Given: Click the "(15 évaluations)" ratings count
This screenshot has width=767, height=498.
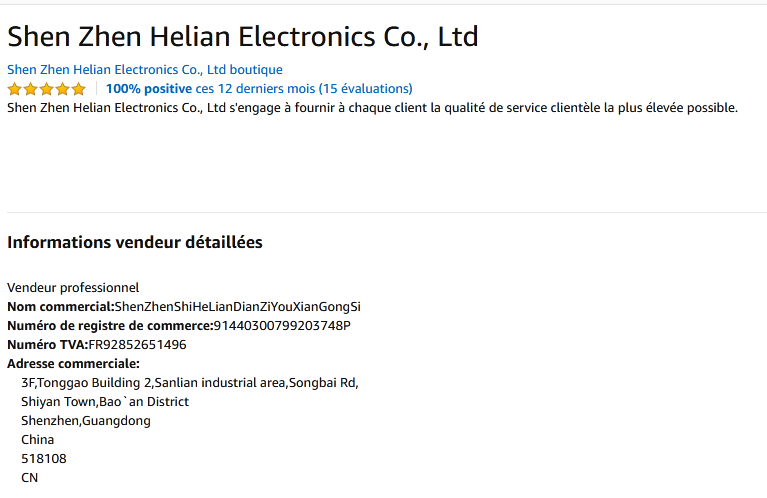Looking at the screenshot, I should [365, 89].
